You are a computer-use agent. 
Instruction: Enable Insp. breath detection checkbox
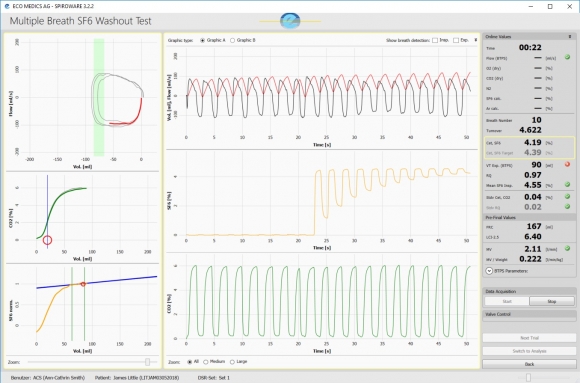[435, 40]
